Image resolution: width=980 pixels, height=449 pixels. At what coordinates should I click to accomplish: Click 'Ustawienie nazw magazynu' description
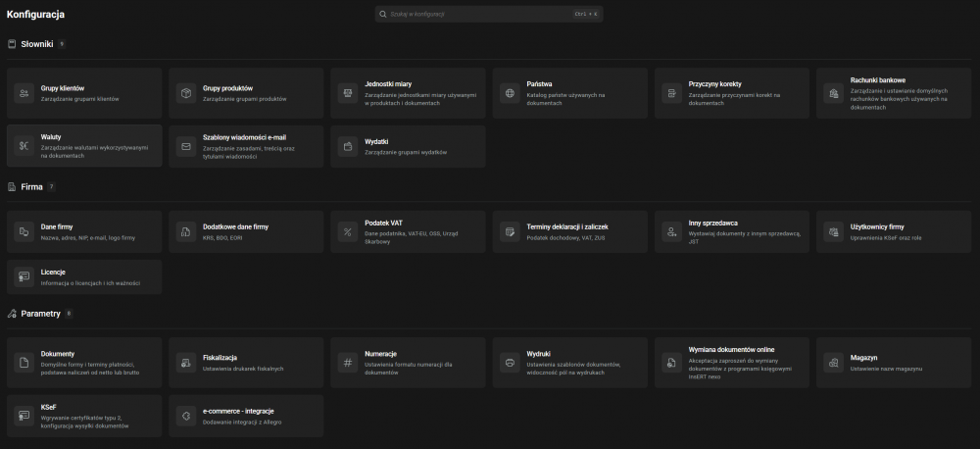click(886, 369)
